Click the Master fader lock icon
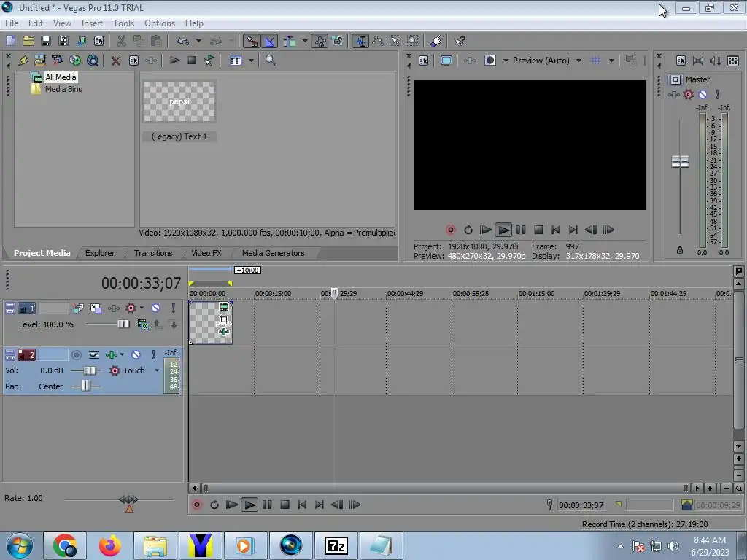This screenshot has height=560, width=747. [680, 251]
